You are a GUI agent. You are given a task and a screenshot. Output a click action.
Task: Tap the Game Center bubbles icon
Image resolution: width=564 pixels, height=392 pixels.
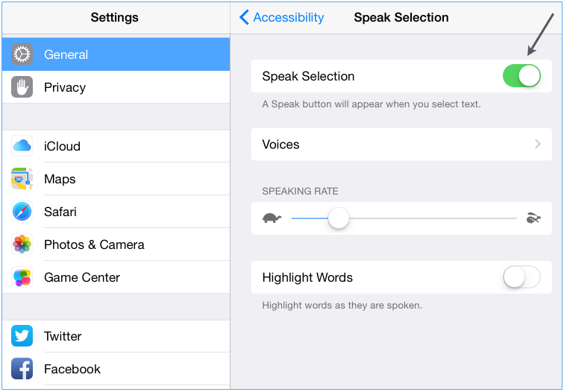[22, 277]
